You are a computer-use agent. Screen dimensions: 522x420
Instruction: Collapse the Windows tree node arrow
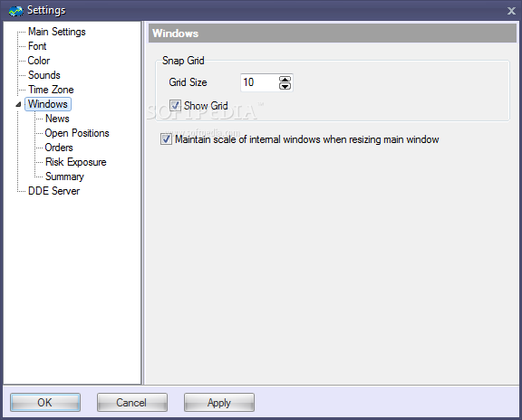pos(18,104)
